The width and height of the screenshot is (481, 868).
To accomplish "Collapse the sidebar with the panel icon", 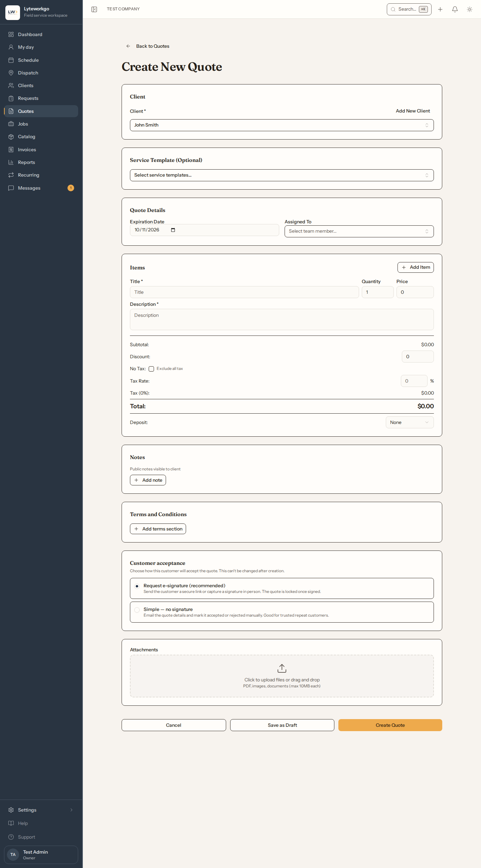I will point(94,9).
